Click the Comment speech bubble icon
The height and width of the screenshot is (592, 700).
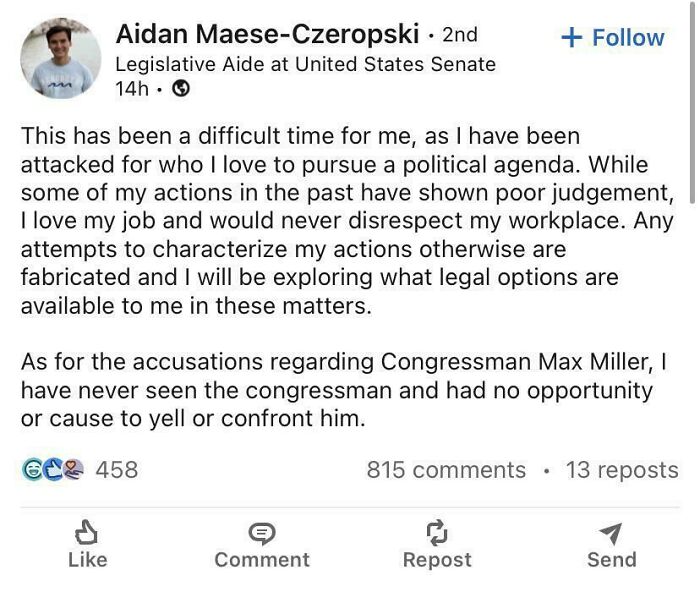click(x=262, y=533)
